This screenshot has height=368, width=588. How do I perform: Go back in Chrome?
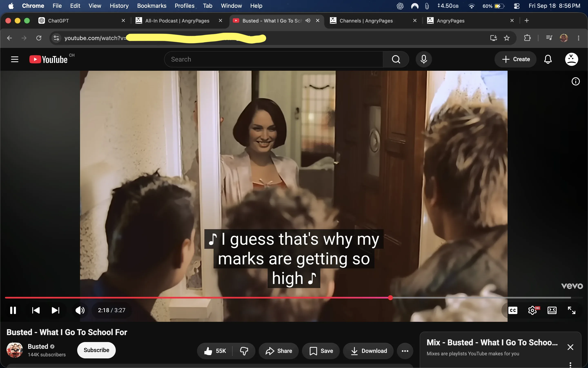(9, 38)
